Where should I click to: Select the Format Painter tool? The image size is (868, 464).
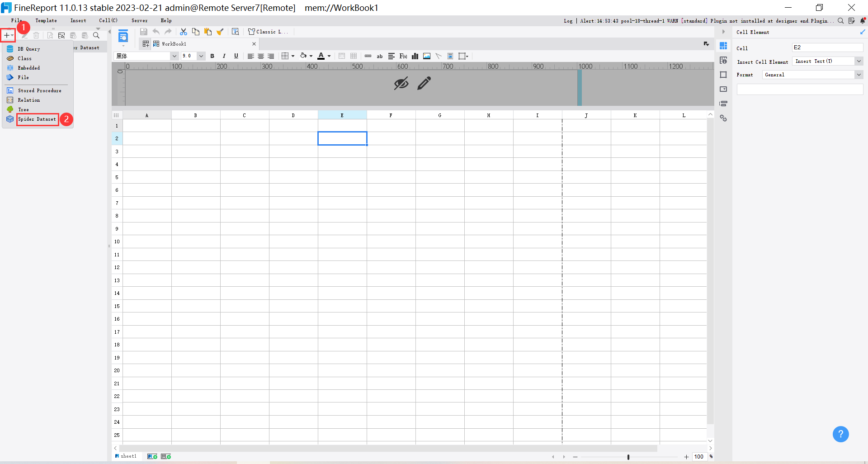pyautogui.click(x=221, y=32)
